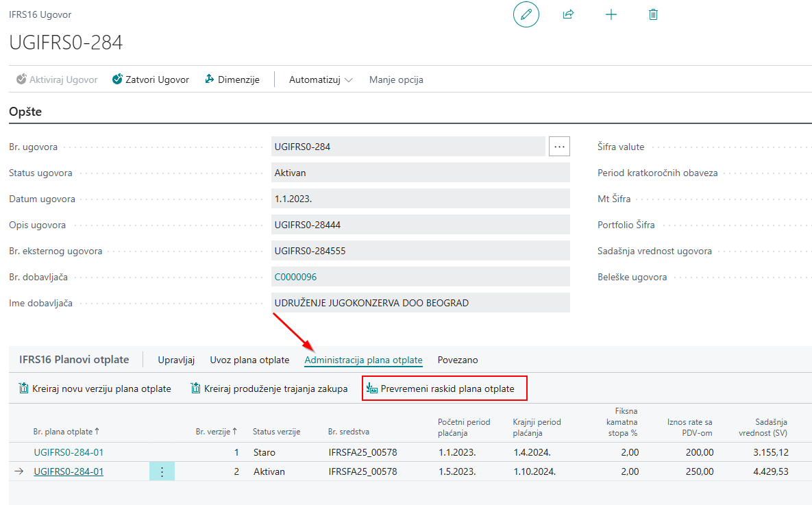Click the Br. eksternog ugovora field
The image size is (812, 505).
[421, 251]
